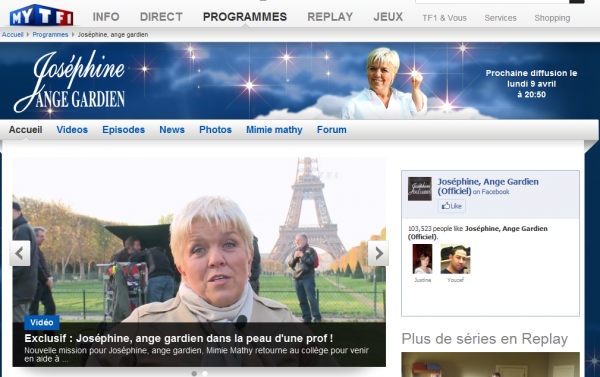Select the Accueil show tab

[26, 130]
